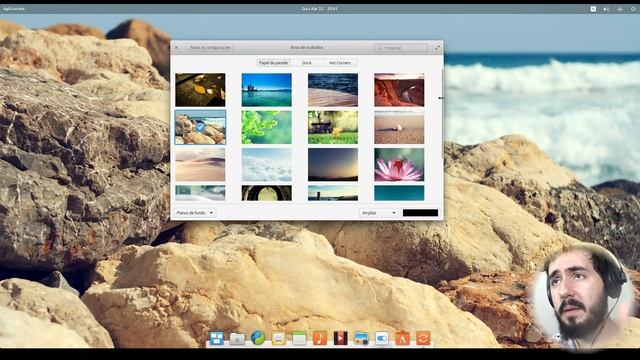Image resolution: width=640 pixels, height=360 pixels.
Task: Open the Multitasking View dock icon
Action: point(216,338)
